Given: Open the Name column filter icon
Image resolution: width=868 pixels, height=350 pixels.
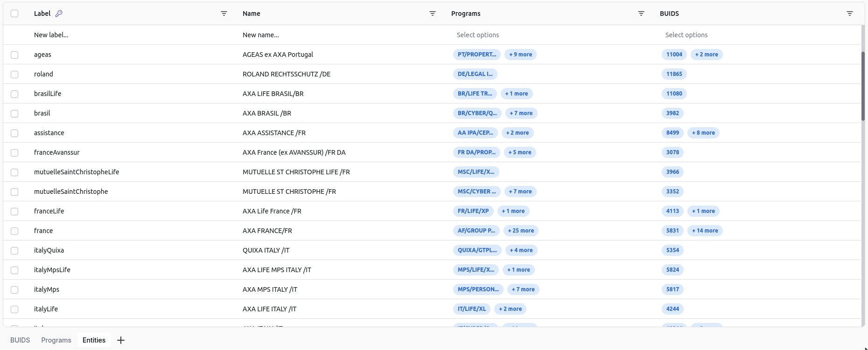Looking at the screenshot, I should 433,14.
